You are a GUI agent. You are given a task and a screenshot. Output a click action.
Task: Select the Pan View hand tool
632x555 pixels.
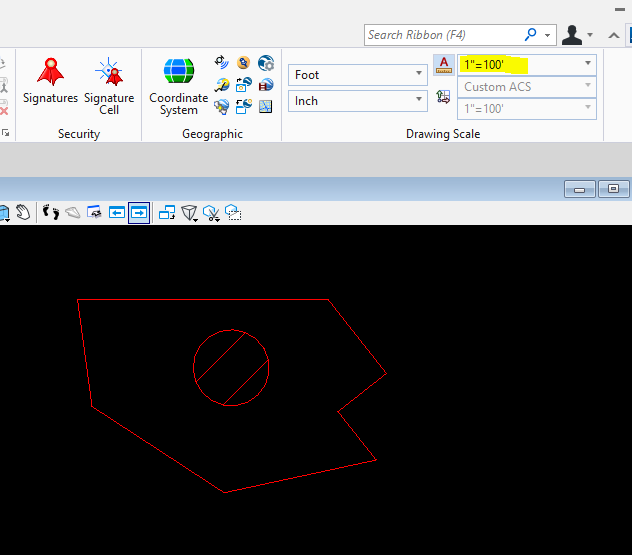click(x=23, y=212)
